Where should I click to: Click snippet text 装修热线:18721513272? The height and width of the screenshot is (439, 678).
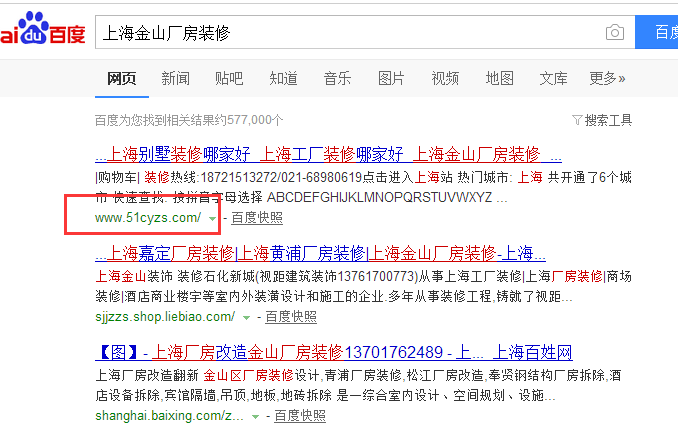pyautogui.click(x=212, y=177)
